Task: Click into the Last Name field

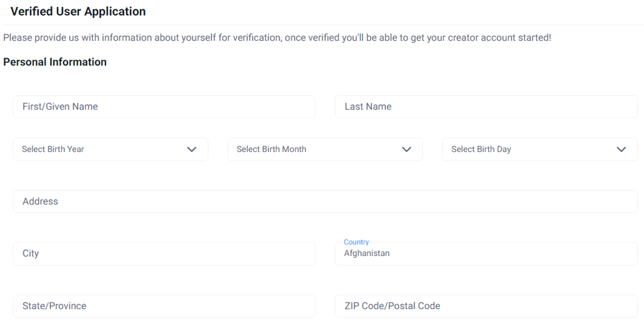Action: pos(486,107)
